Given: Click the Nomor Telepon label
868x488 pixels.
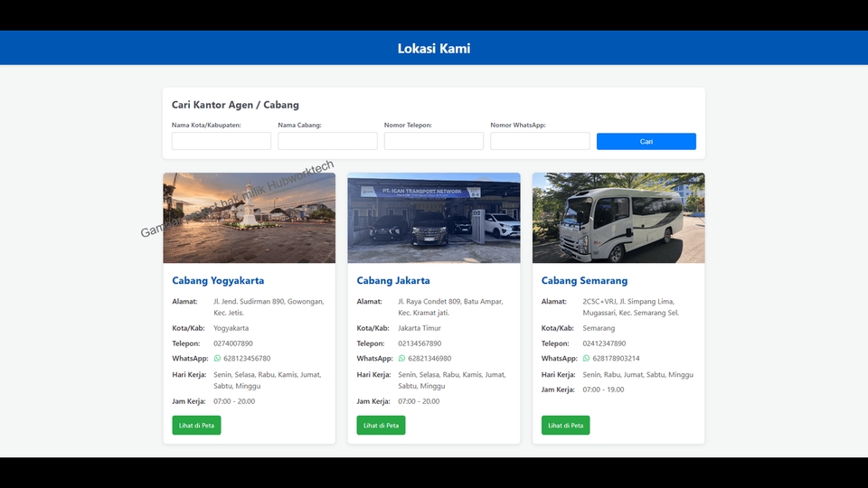Looking at the screenshot, I should [x=408, y=125].
